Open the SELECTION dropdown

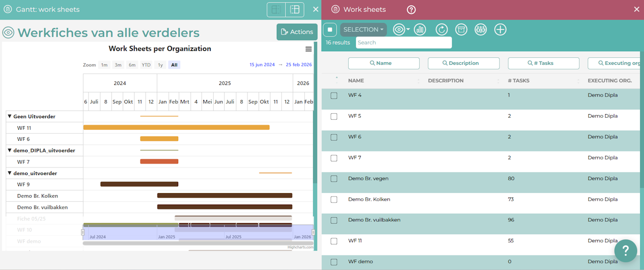click(x=363, y=30)
